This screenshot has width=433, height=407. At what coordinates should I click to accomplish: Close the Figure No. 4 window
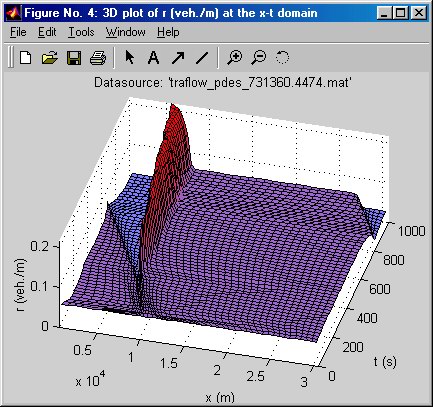click(x=419, y=13)
